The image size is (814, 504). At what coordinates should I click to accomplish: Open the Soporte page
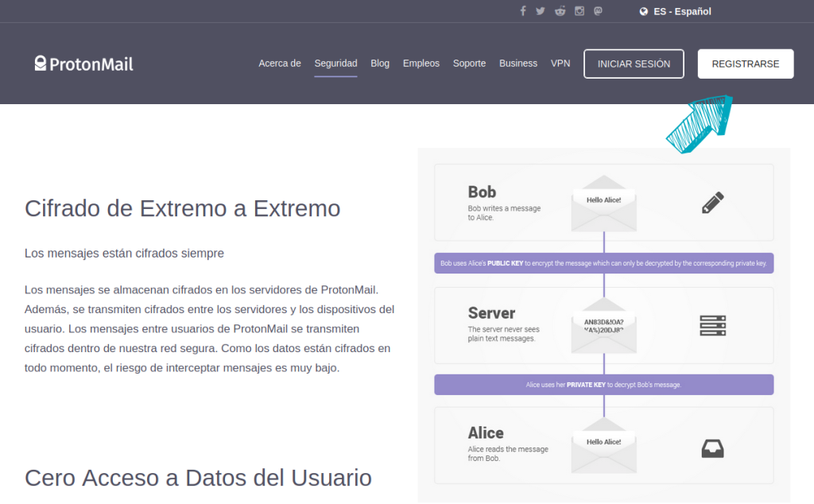(x=469, y=64)
